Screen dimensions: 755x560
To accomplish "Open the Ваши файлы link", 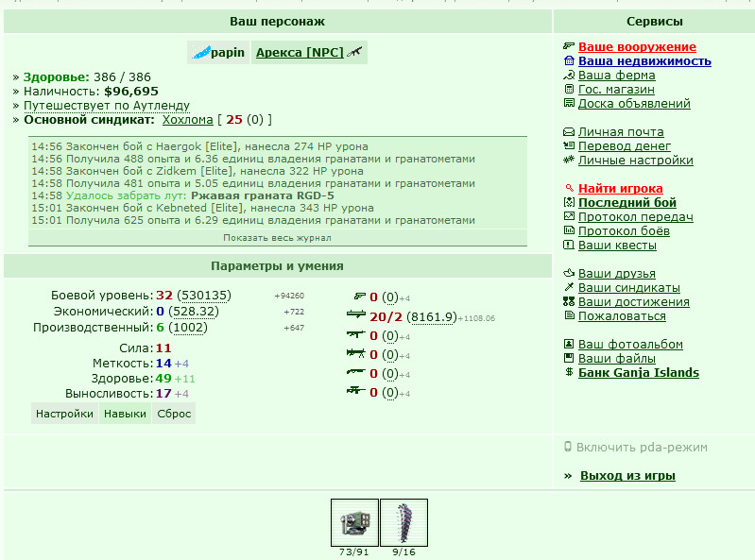I will pyautogui.click(x=616, y=358).
